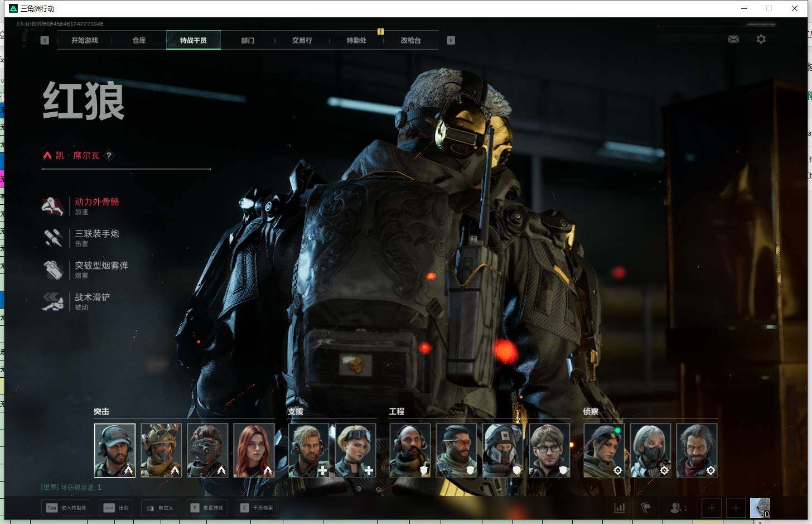The image size is (812, 524).
Task: Select the 战术滑铲 passive skill icon
Action: click(53, 301)
